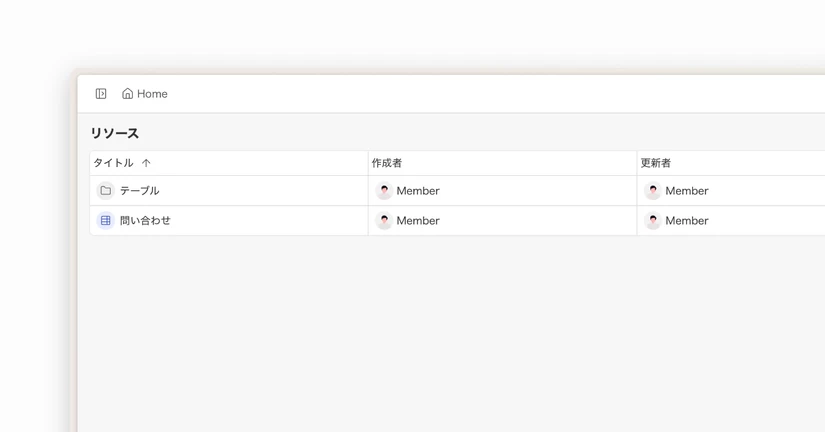Select updater Member text in テーブル row

687,191
